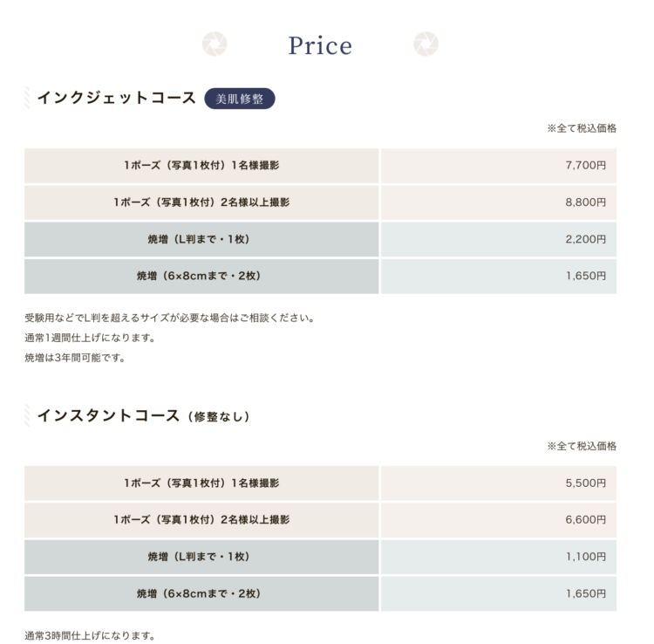Click the striped marker beside インクジェットコース heading
The width and height of the screenshot is (654, 644).
pos(27,98)
